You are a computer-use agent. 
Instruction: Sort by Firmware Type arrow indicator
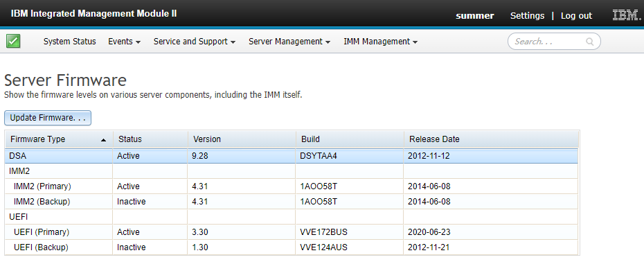[103, 140]
